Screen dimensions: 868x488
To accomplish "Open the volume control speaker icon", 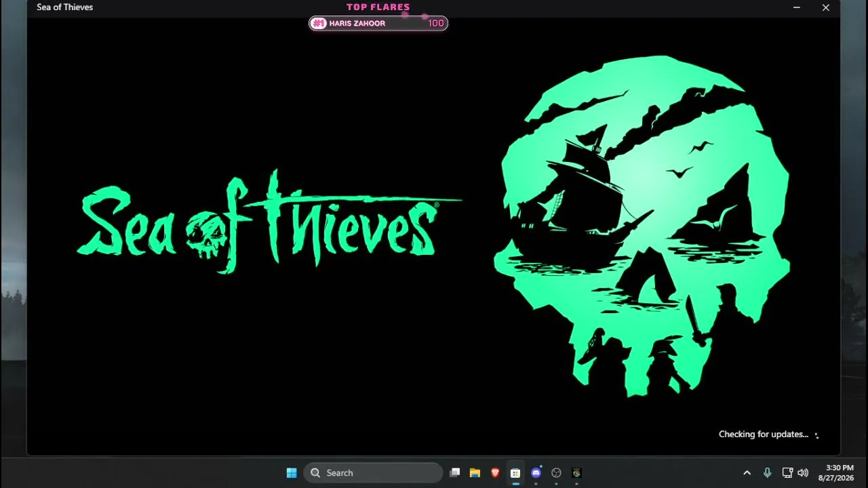I will click(803, 473).
